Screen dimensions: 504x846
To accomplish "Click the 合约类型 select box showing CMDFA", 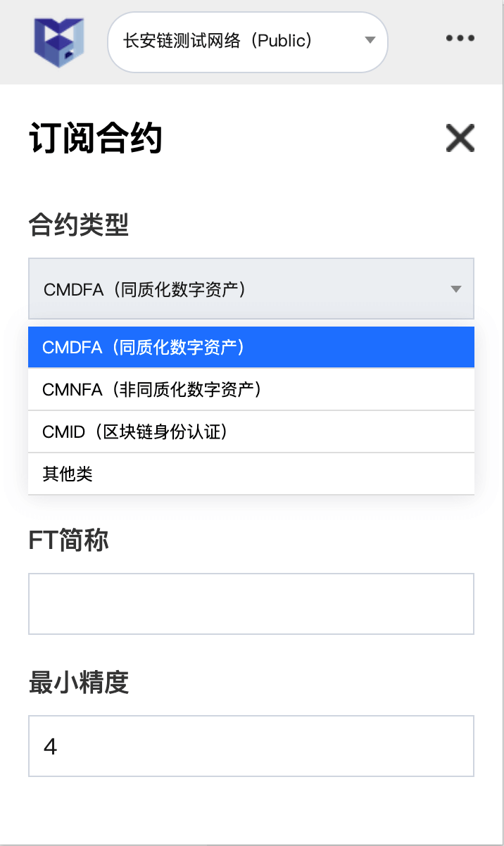I will coord(251,289).
